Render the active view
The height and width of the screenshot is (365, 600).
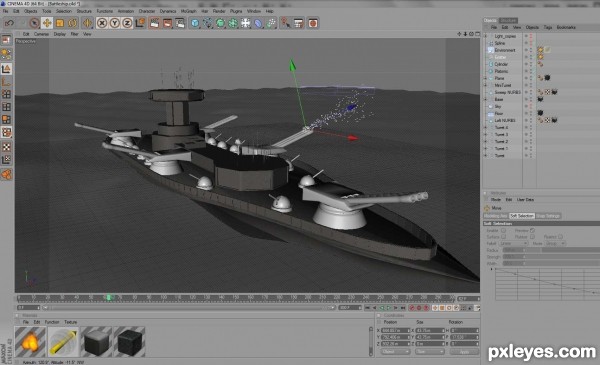click(155, 23)
